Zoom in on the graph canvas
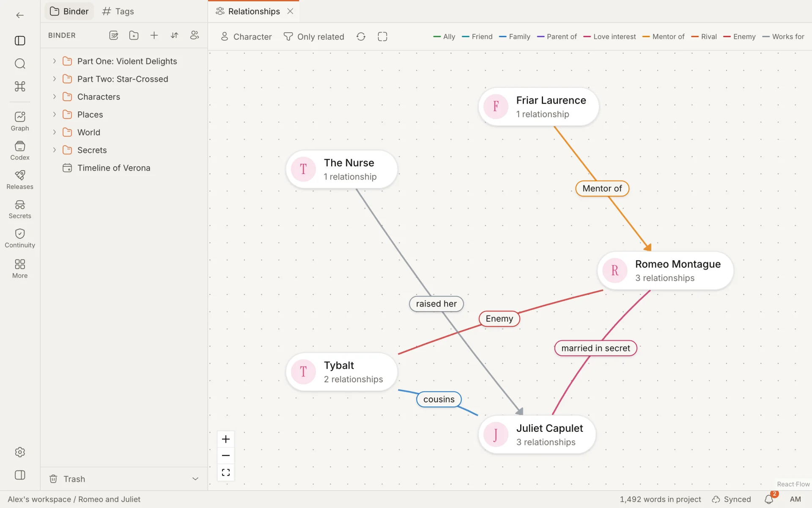 coord(226,439)
